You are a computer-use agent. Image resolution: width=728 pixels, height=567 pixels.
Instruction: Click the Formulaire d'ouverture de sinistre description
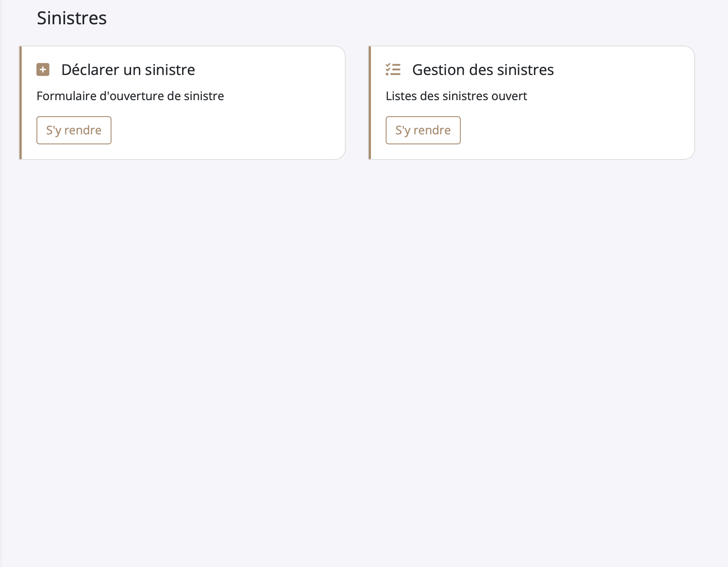click(x=130, y=96)
